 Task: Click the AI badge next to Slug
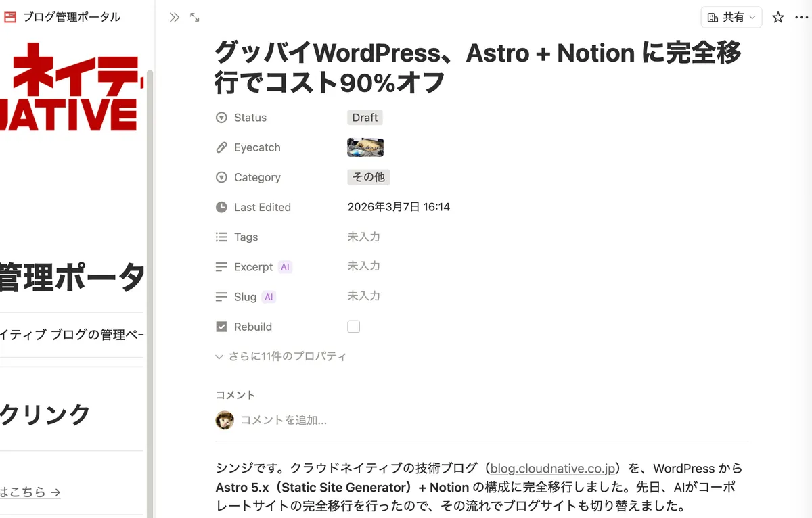pyautogui.click(x=269, y=297)
